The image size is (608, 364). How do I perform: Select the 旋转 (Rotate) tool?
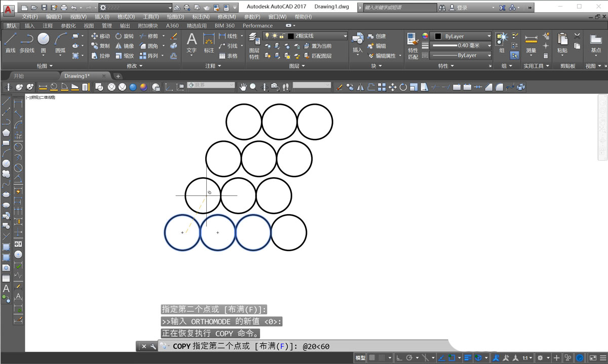tap(125, 36)
